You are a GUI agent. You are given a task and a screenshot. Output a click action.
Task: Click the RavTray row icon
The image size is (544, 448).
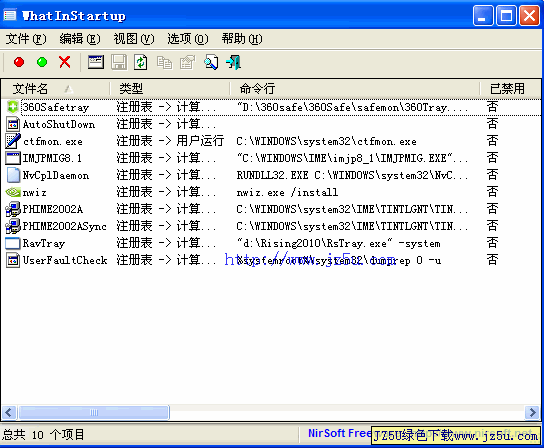coord(13,243)
